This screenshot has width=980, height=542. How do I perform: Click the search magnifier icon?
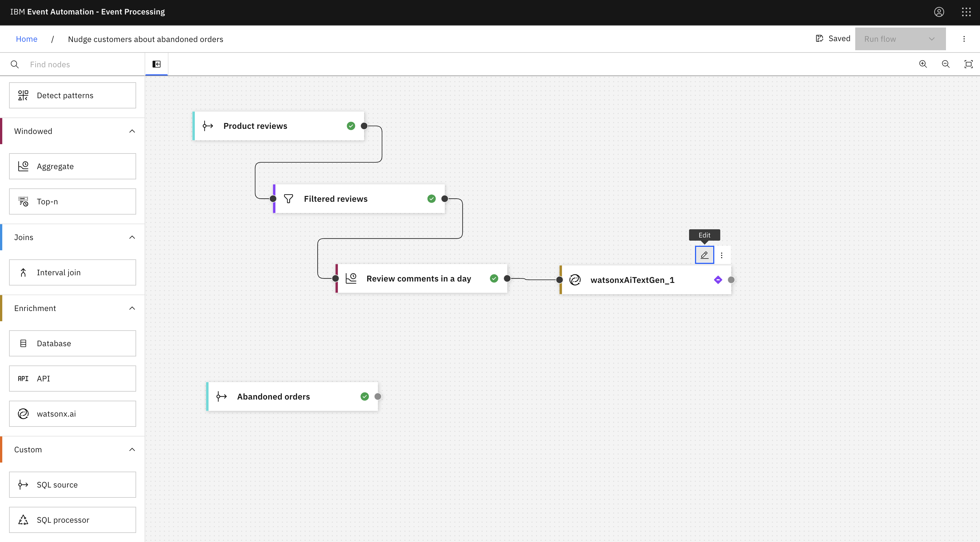(x=15, y=64)
